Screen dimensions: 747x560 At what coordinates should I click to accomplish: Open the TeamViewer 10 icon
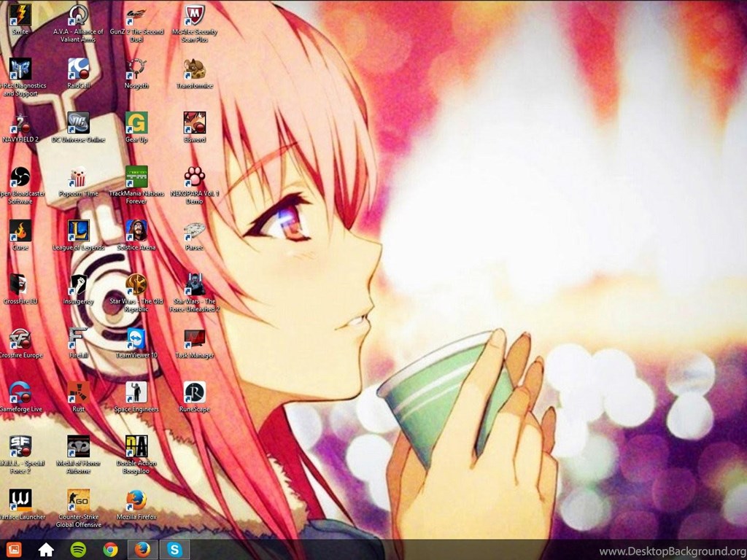click(x=136, y=338)
